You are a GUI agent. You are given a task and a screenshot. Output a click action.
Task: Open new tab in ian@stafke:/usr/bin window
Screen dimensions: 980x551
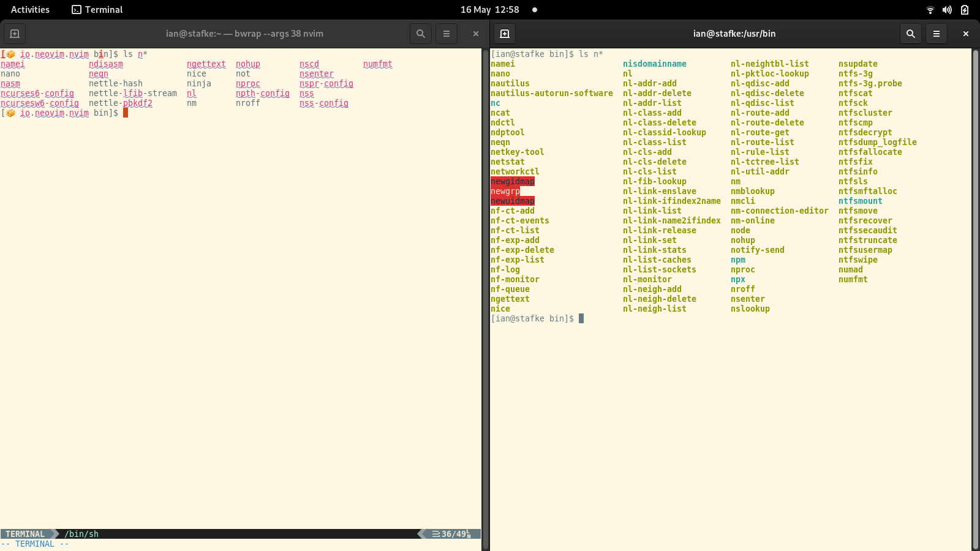pyautogui.click(x=505, y=34)
